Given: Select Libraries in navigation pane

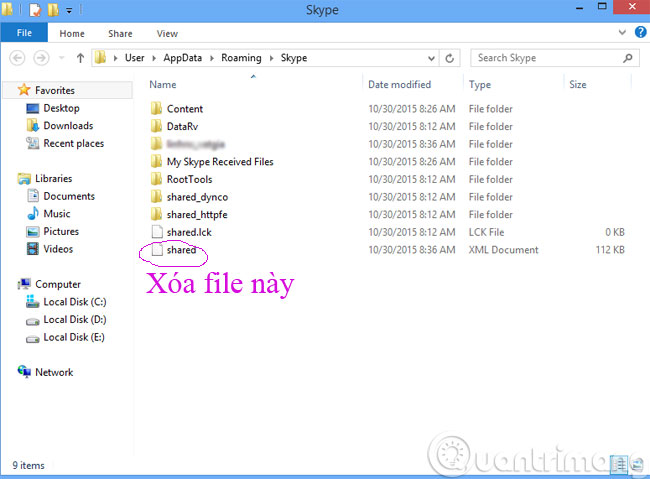Looking at the screenshot, I should tap(53, 178).
